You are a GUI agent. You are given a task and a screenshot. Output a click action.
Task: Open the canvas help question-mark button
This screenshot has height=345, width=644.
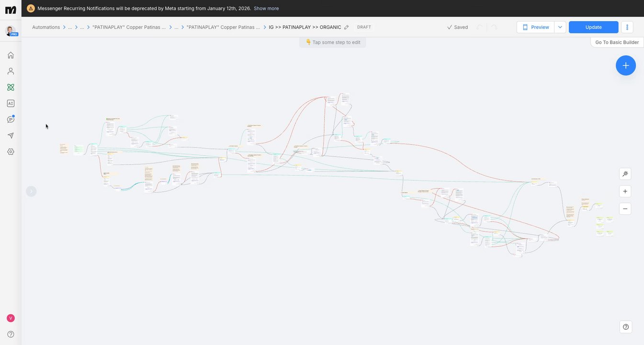[626, 327]
